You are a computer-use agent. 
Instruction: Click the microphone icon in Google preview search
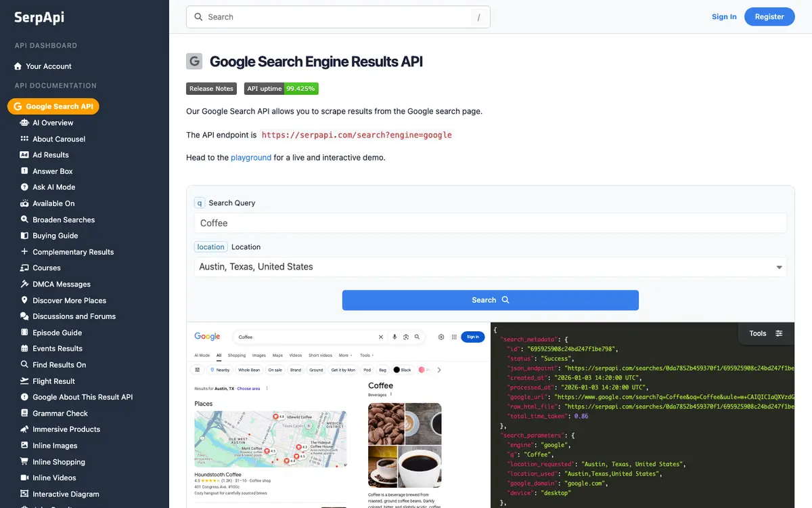(394, 337)
